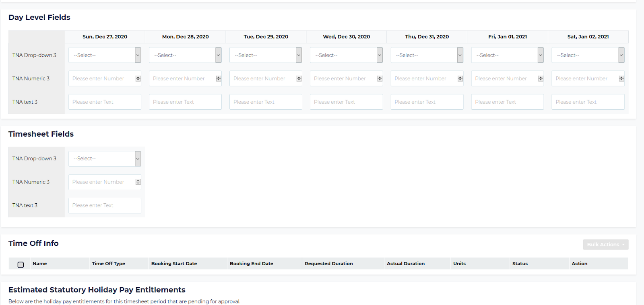Focus TNA text 3 field for Thu, Dec 31
Image resolution: width=644 pixels, height=305 pixels.
click(427, 102)
